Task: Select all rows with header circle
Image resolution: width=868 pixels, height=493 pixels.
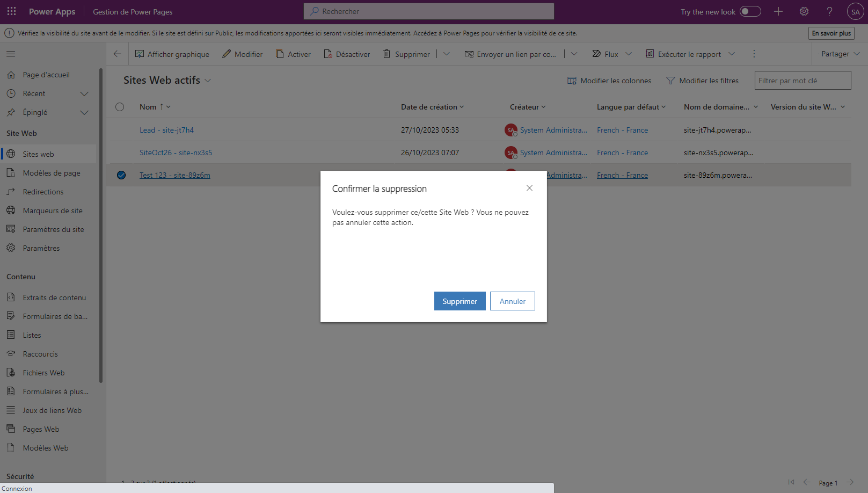Action: [x=120, y=107]
